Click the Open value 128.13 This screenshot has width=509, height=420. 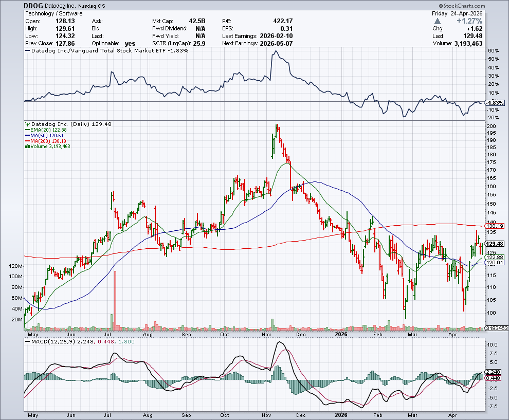pos(65,21)
